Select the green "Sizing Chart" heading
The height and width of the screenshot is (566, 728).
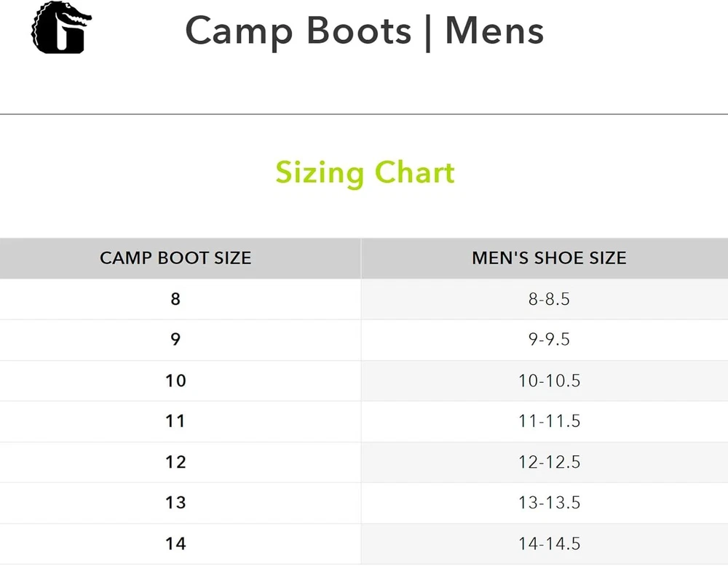(x=365, y=173)
